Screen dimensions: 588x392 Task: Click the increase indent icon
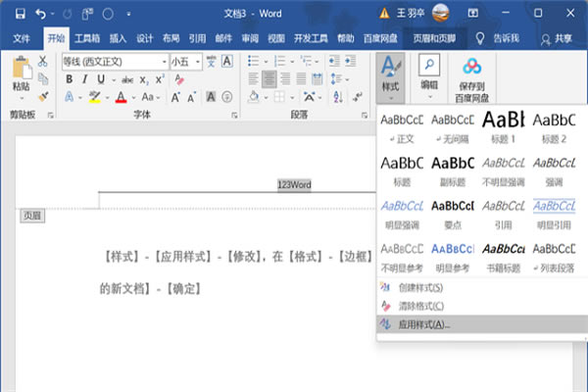click(x=350, y=61)
